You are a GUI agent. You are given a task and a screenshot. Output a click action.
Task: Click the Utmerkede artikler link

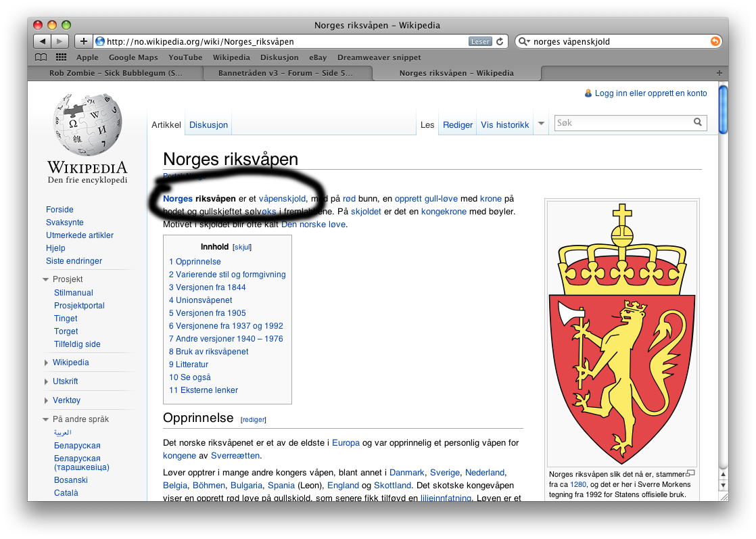80,235
